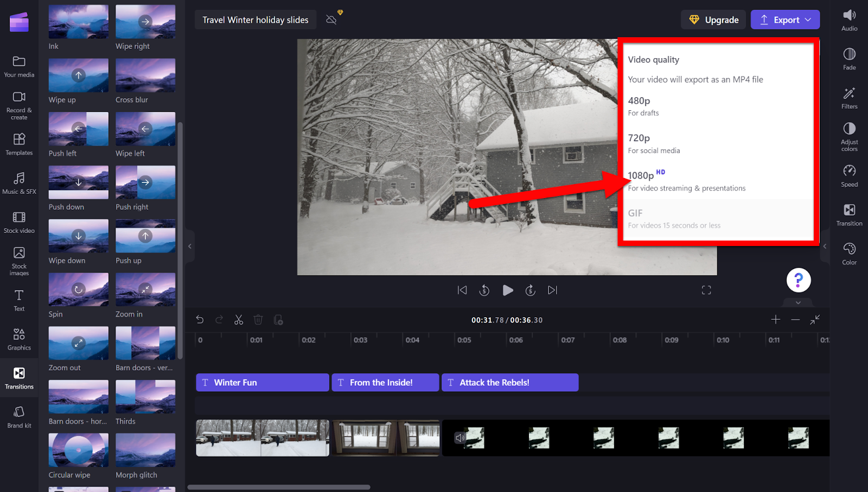Select the Spin transition
Screen dimensions: 868x492
(79, 289)
